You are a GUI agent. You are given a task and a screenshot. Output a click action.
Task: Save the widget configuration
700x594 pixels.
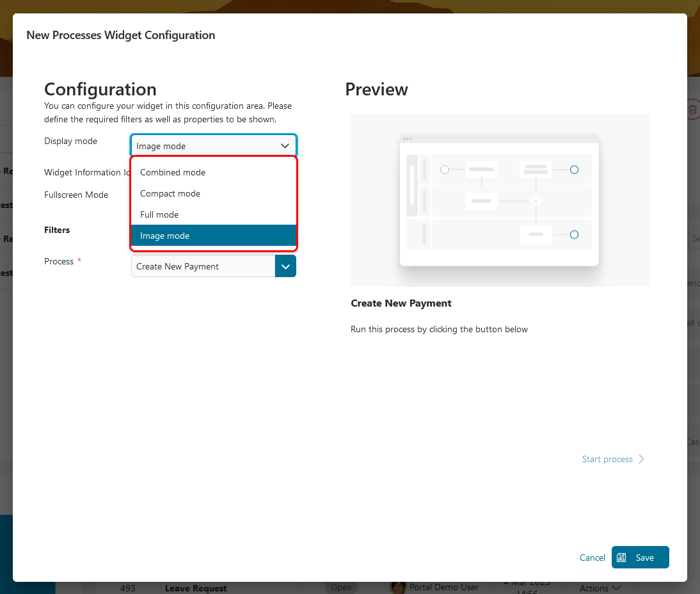pos(640,558)
